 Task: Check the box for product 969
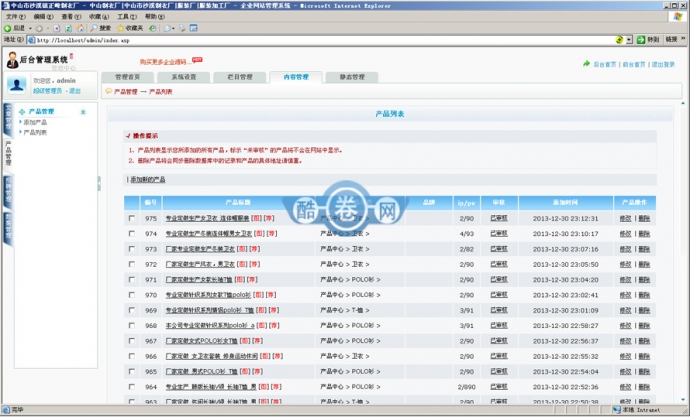pos(132,310)
